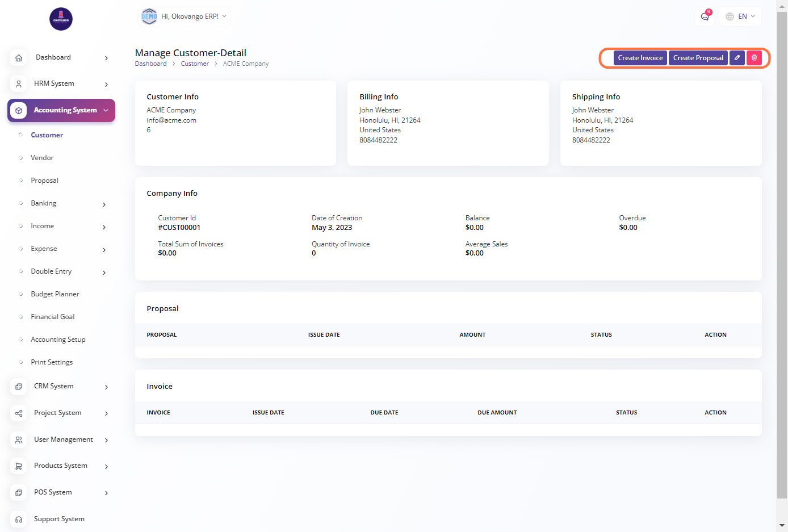Click the Dashboard home icon
Screen dimensions: 788x532
pyautogui.click(x=19, y=58)
